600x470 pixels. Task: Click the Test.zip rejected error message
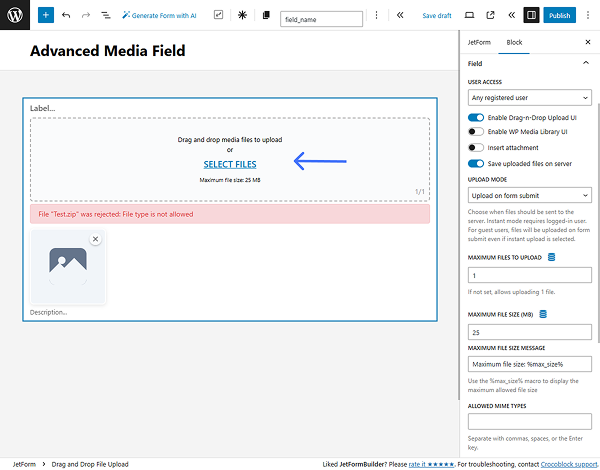[230, 214]
